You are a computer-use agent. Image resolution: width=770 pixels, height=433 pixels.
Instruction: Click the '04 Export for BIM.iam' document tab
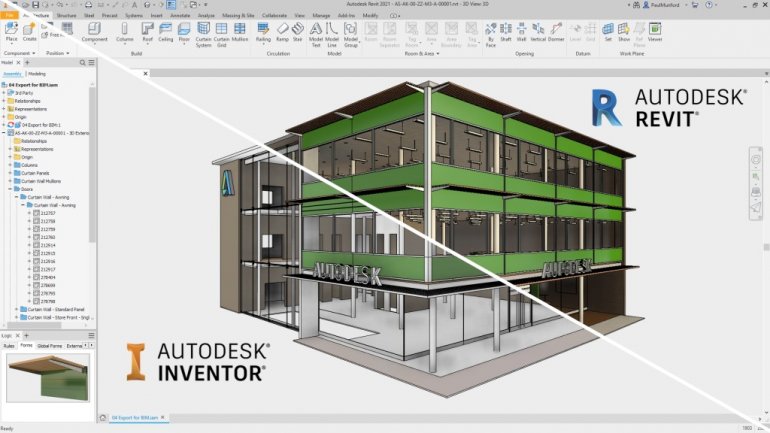(135, 418)
